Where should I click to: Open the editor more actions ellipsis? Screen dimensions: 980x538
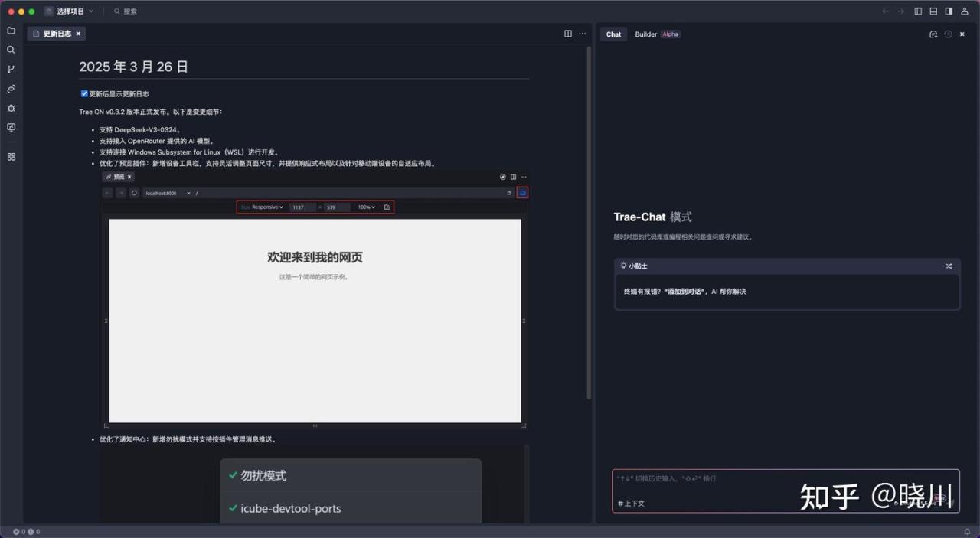pos(583,34)
